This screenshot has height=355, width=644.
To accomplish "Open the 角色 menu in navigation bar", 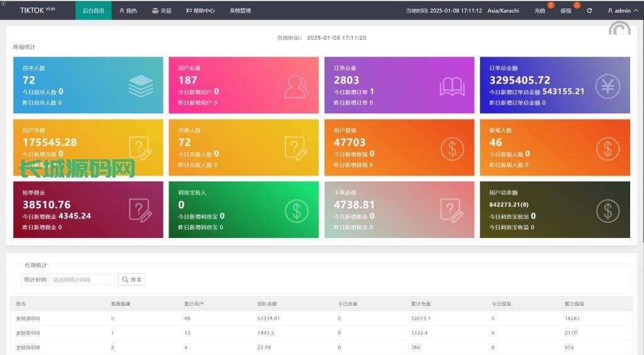I will 128,11.
